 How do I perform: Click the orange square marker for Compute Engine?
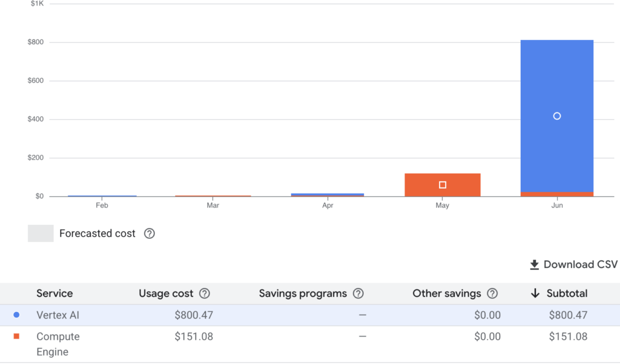pyautogui.click(x=16, y=336)
